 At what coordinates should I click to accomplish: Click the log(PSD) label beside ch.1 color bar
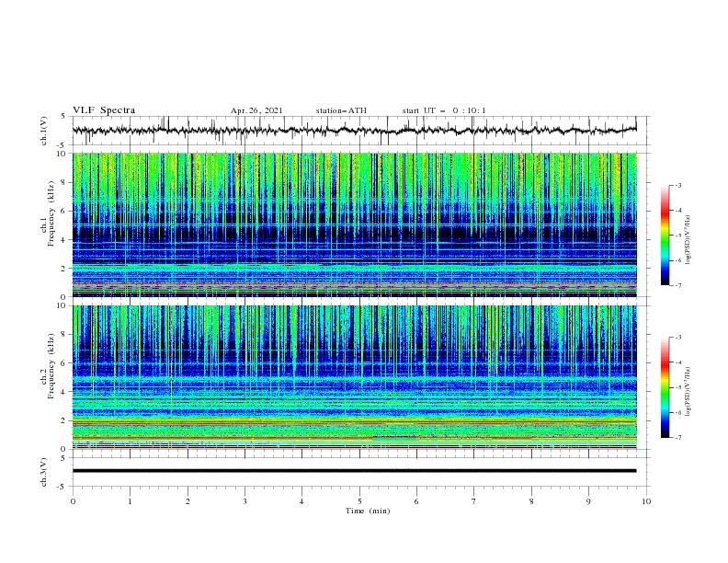[688, 240]
